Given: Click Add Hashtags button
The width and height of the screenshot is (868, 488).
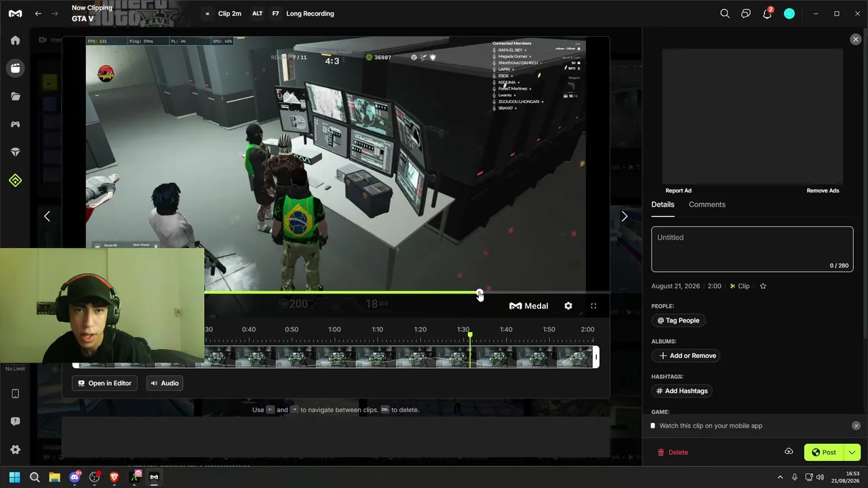Looking at the screenshot, I should (681, 391).
